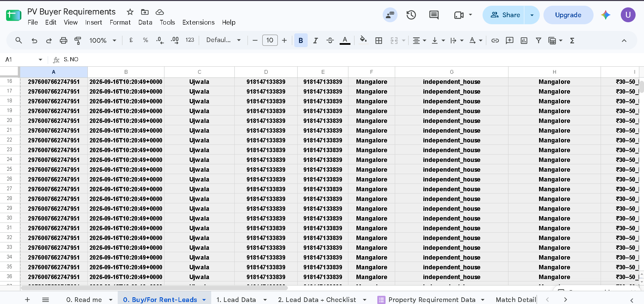The width and height of the screenshot is (644, 304).
Task: Click the Share button
Action: click(504, 15)
